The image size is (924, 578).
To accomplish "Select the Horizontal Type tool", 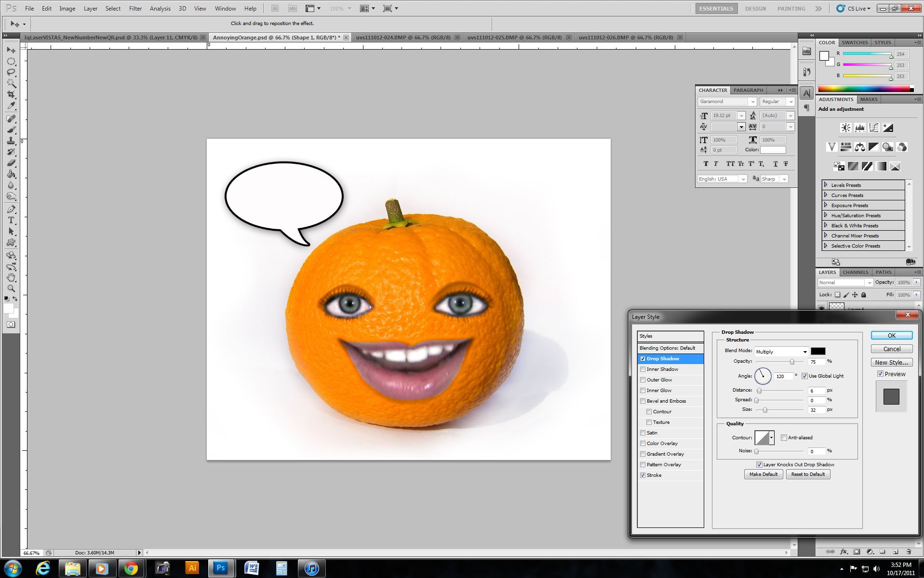I will click(11, 220).
